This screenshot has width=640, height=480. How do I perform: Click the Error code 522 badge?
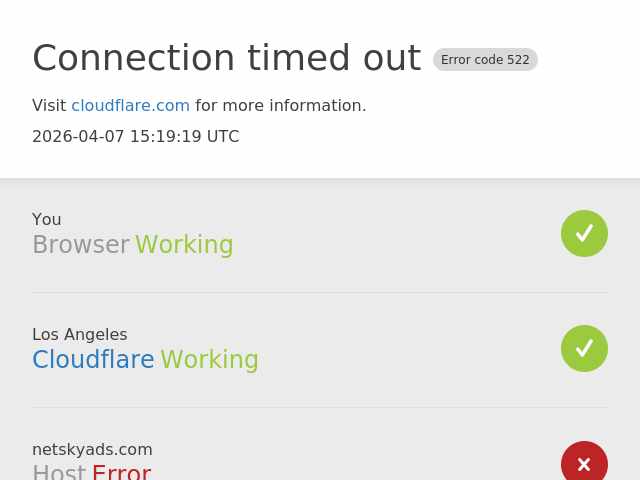click(x=485, y=60)
